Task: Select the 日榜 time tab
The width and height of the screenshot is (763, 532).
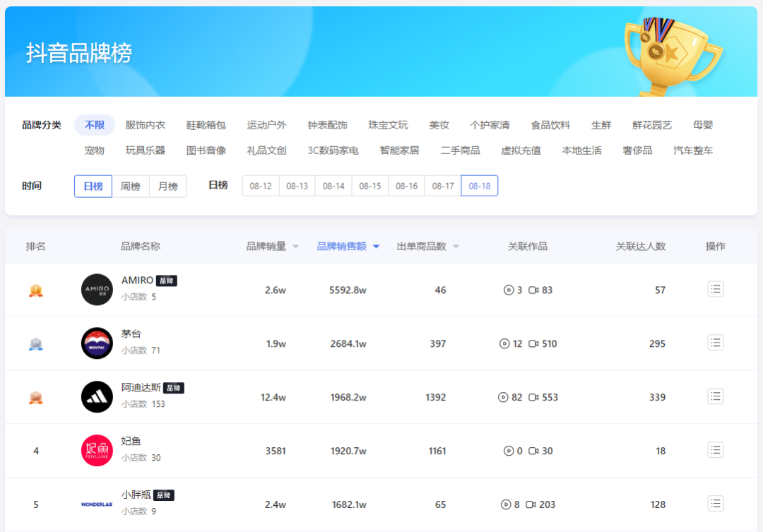Action: [x=93, y=187]
